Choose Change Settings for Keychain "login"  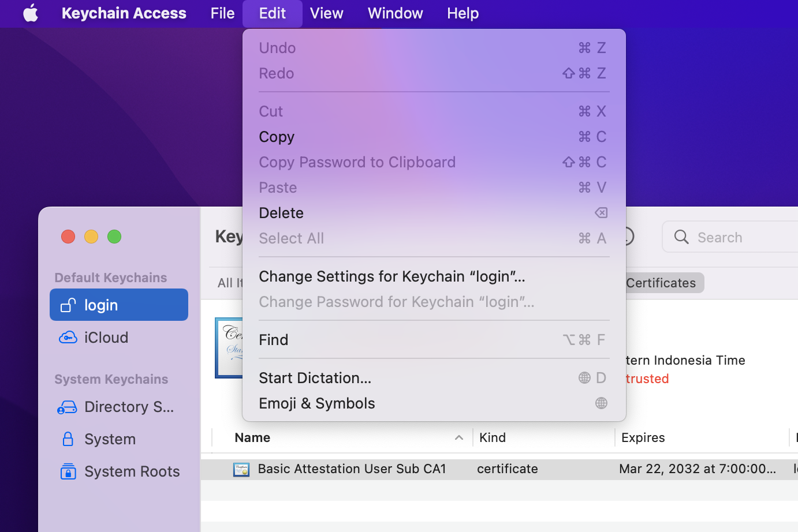coord(434,276)
